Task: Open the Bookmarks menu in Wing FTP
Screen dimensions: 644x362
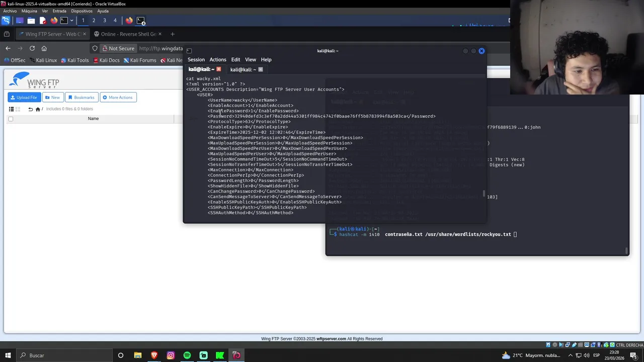Action: (82, 98)
